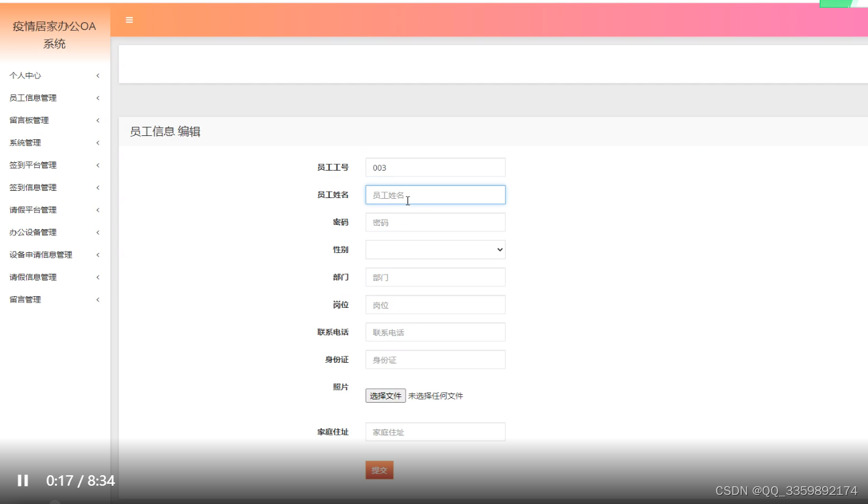Expand chevron next to 个人中心
Screen dimensions: 868x504
coord(98,76)
